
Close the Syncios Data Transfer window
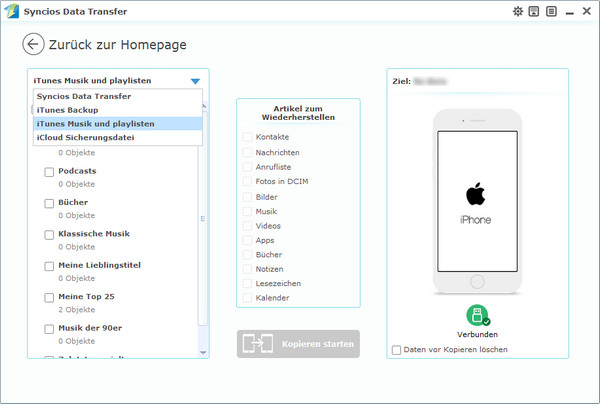pyautogui.click(x=587, y=11)
